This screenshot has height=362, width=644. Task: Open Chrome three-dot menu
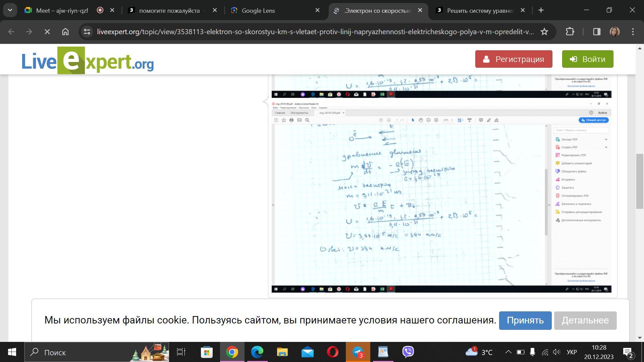click(x=633, y=32)
